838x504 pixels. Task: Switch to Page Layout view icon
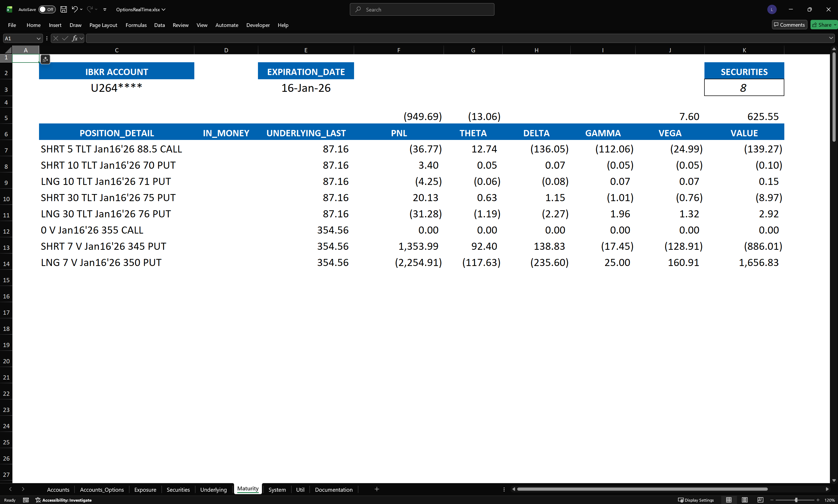pyautogui.click(x=745, y=500)
